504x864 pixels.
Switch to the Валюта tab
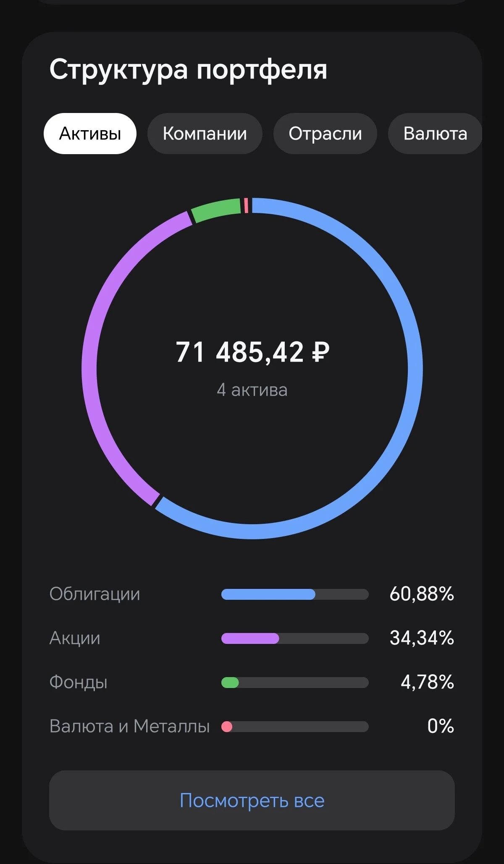tap(435, 134)
